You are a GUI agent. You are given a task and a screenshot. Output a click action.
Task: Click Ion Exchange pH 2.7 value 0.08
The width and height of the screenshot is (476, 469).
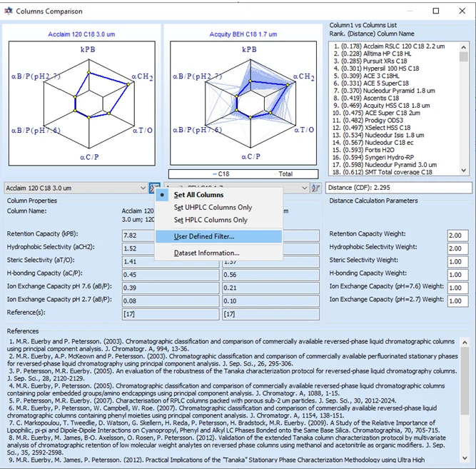pyautogui.click(x=171, y=301)
